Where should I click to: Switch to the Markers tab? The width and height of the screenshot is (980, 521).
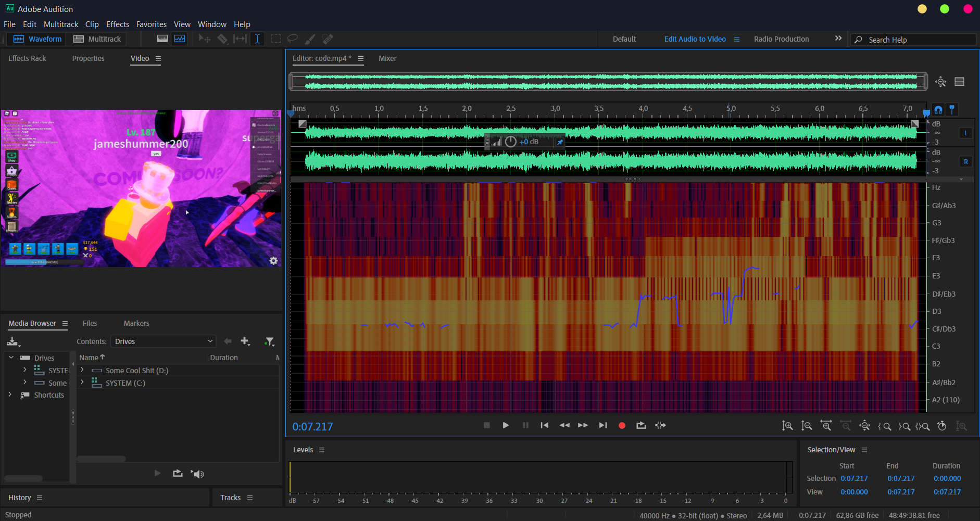point(136,323)
